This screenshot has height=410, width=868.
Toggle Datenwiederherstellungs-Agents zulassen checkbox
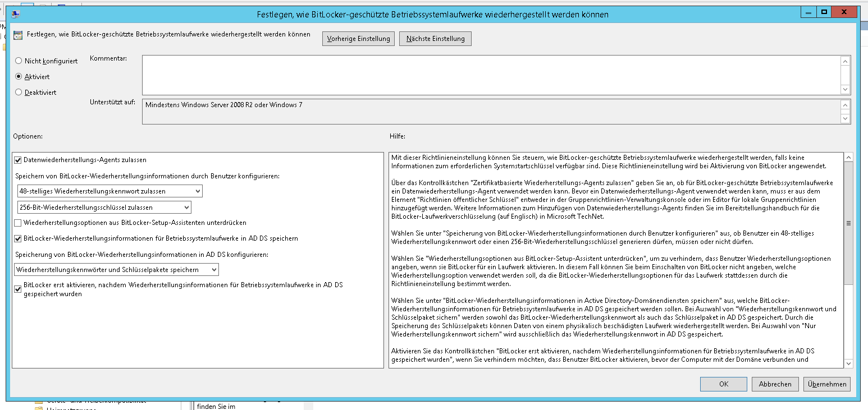coord(18,160)
